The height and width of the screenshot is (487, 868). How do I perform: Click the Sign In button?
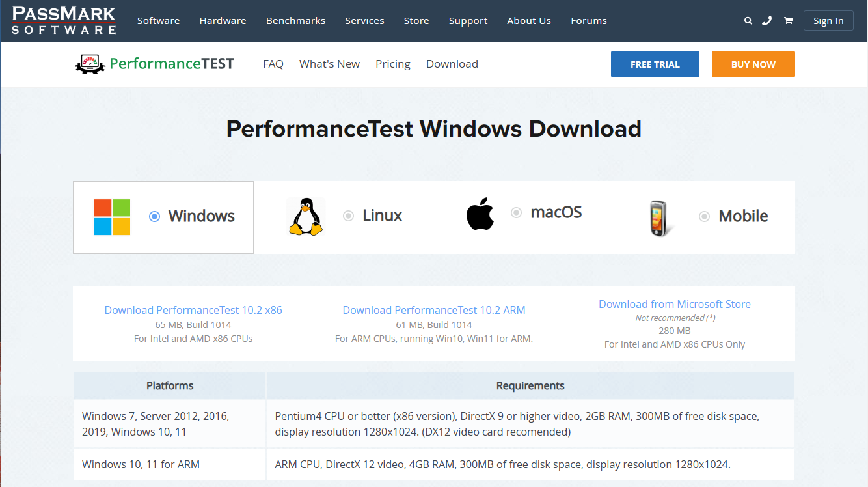coord(828,21)
